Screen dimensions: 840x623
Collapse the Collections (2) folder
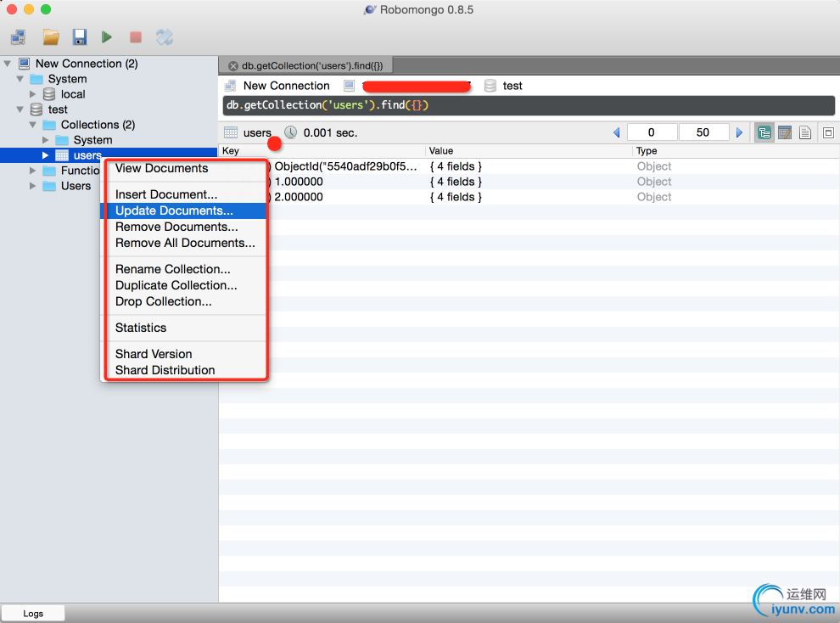point(33,125)
